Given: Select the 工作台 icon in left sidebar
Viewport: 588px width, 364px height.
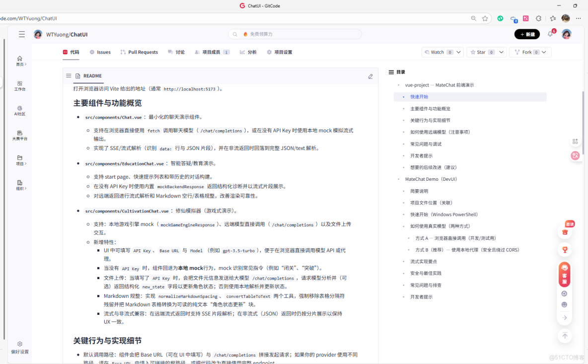Looking at the screenshot, I should 20,85.
